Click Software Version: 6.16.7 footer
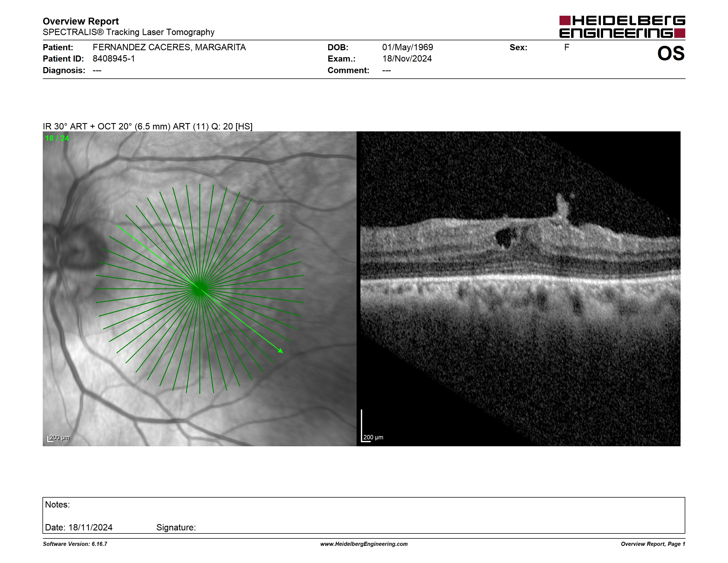The height and width of the screenshot is (563, 728). pyautogui.click(x=75, y=544)
